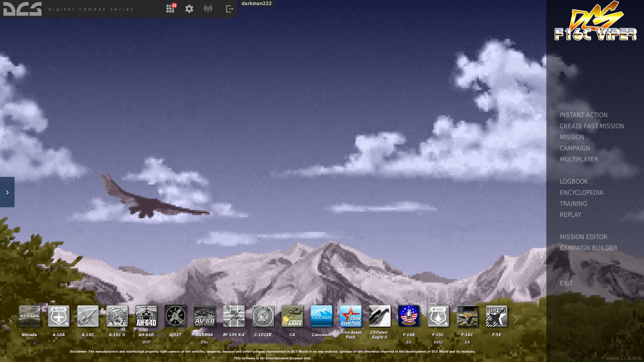Click the news broadcast icon
The width and height of the screenshot is (644, 362).
pos(208,8)
